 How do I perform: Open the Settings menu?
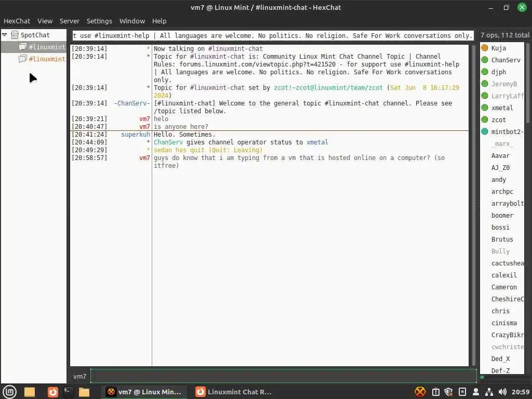pyautogui.click(x=99, y=21)
